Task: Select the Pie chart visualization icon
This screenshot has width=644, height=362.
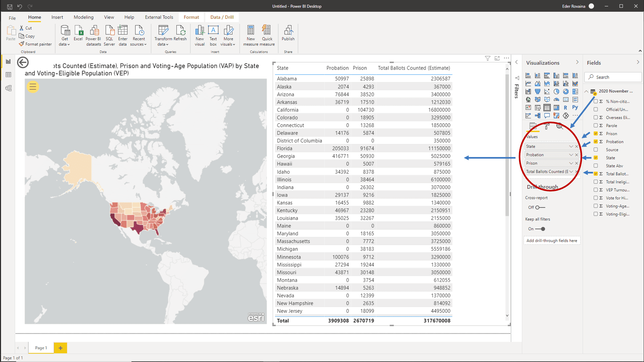Action: [x=556, y=91]
